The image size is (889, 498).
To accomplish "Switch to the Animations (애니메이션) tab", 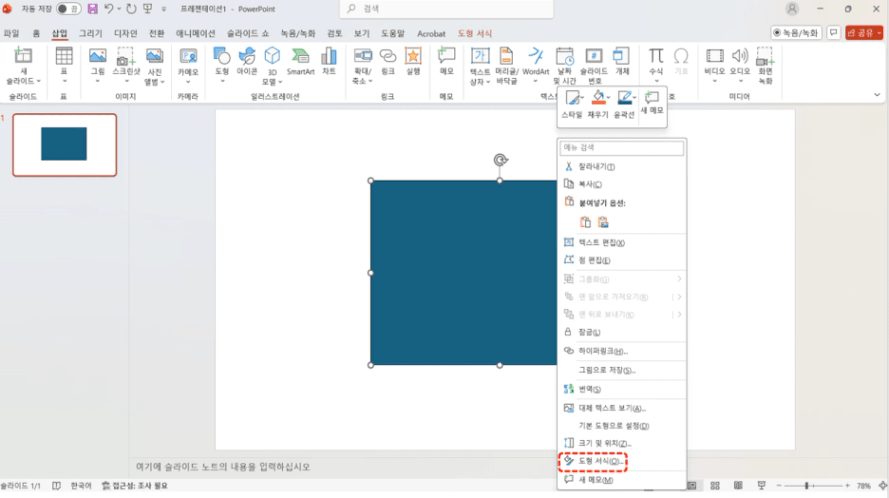I will click(196, 33).
